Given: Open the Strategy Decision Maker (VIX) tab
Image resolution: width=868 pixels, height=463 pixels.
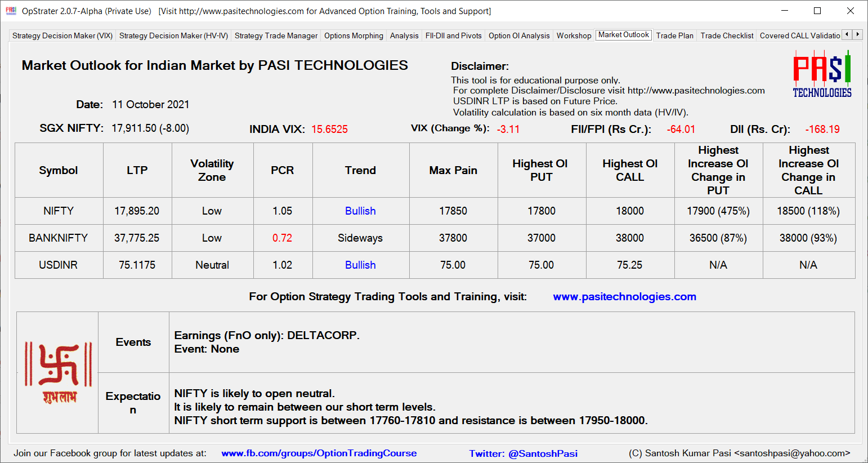Looking at the screenshot, I should pos(62,35).
